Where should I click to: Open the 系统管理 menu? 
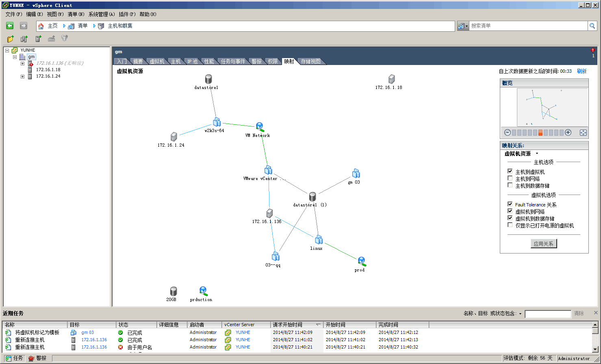coord(102,14)
